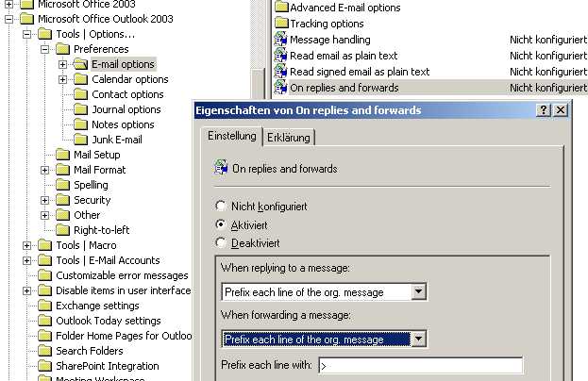Expand the Mail Format tree node
Image resolution: width=588 pixels, height=381 pixels.
pyautogui.click(x=44, y=170)
